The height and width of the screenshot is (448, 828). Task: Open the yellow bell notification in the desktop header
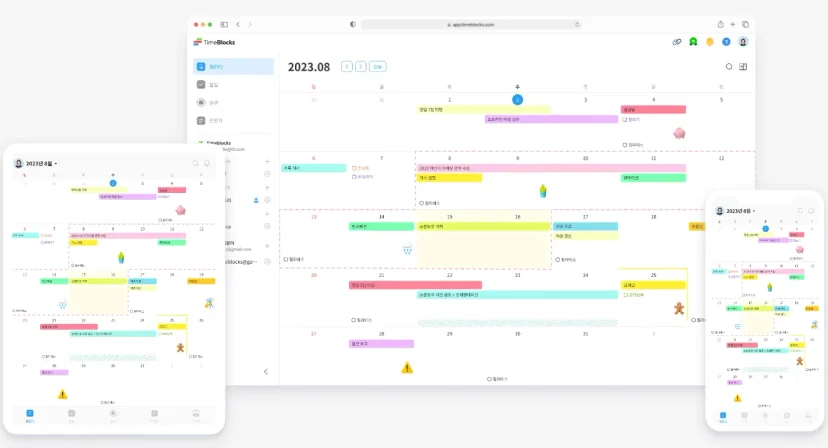tap(710, 42)
